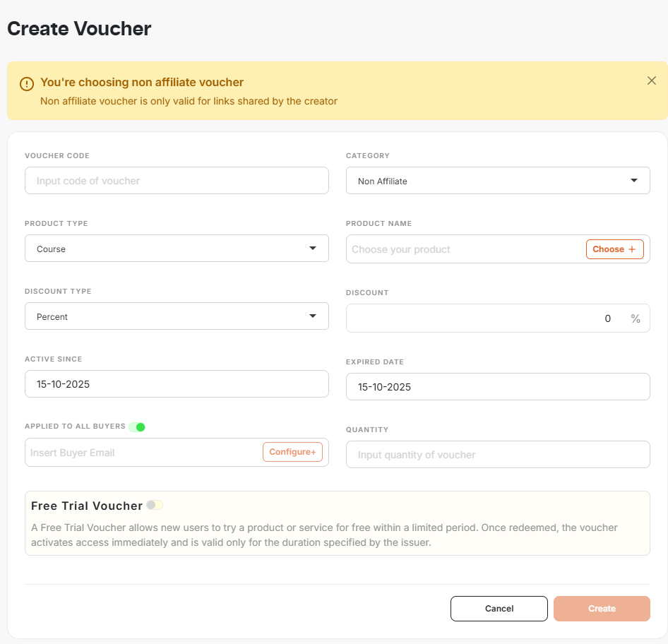Click the Create voucher button
The height and width of the screenshot is (644, 668).
tap(602, 609)
